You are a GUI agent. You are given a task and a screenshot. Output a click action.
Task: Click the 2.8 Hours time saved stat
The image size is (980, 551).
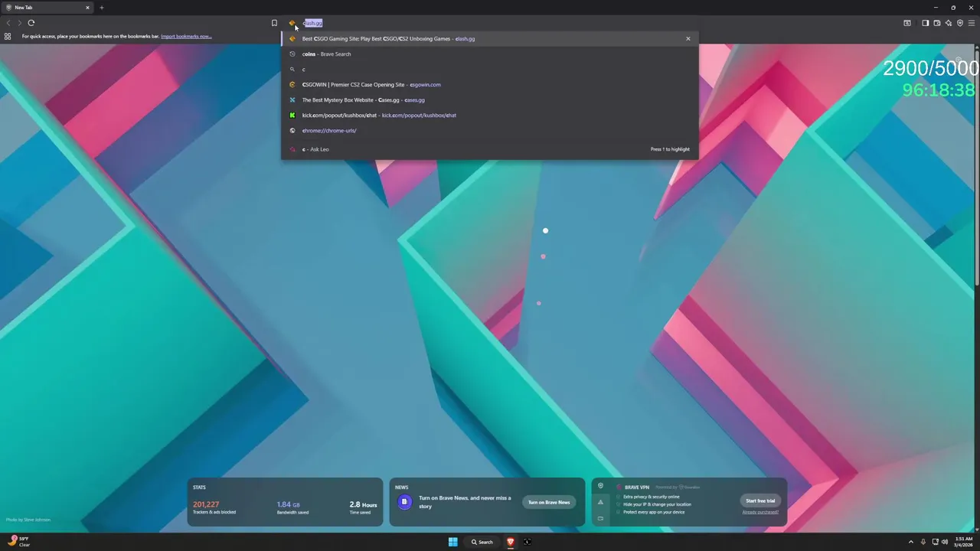[363, 507]
